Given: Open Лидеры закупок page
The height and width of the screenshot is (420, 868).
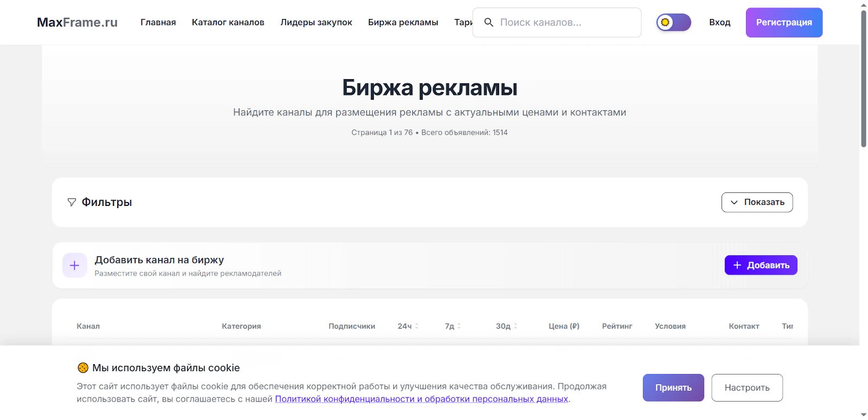Looking at the screenshot, I should [316, 22].
